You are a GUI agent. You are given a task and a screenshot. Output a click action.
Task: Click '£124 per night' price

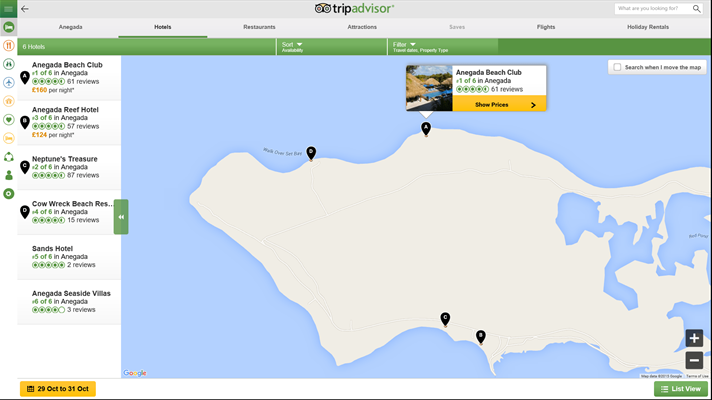[53, 135]
